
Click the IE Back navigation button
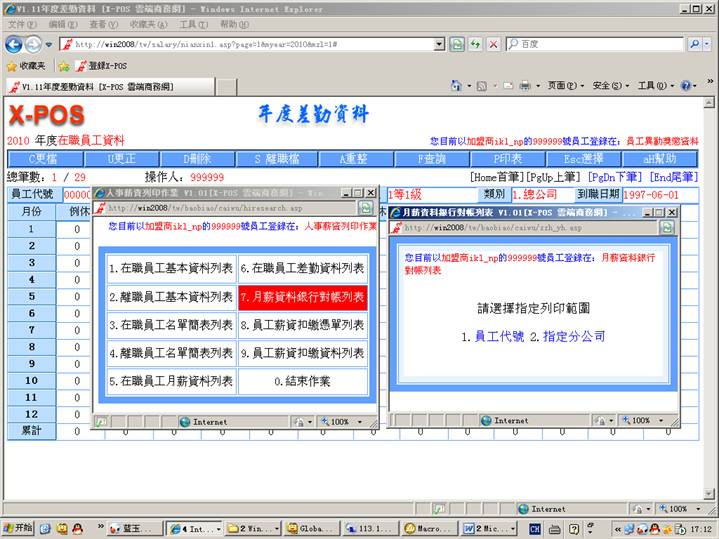tap(14, 44)
